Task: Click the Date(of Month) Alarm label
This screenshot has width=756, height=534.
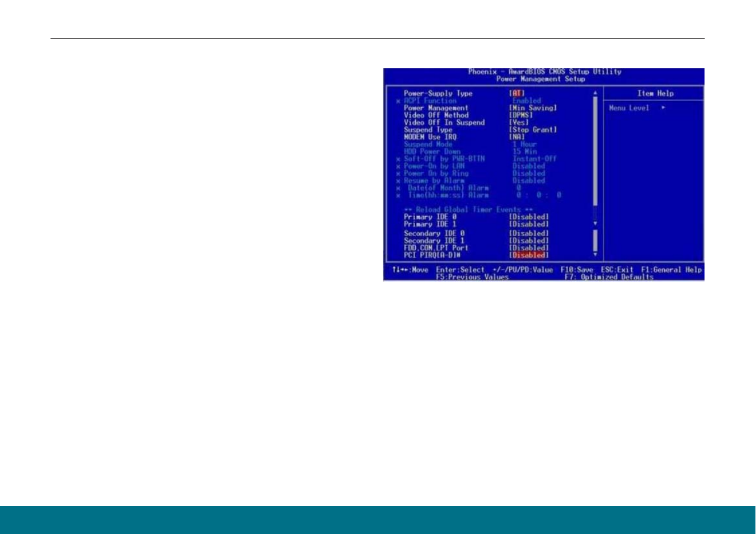Action: [448, 188]
